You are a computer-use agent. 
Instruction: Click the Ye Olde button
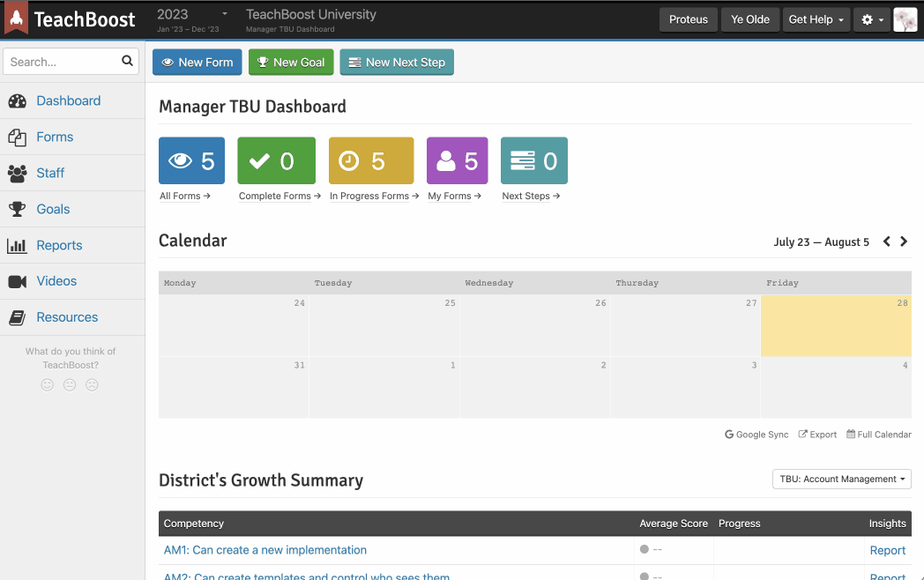(750, 19)
